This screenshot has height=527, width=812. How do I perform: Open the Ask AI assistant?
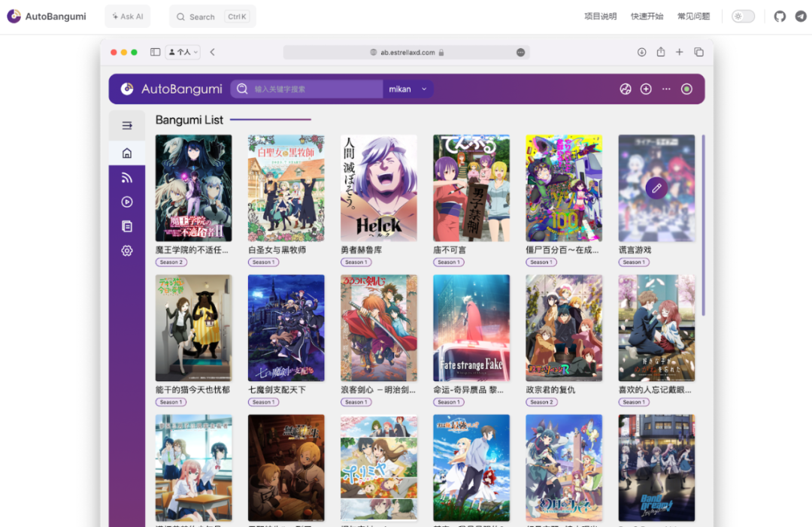point(127,17)
